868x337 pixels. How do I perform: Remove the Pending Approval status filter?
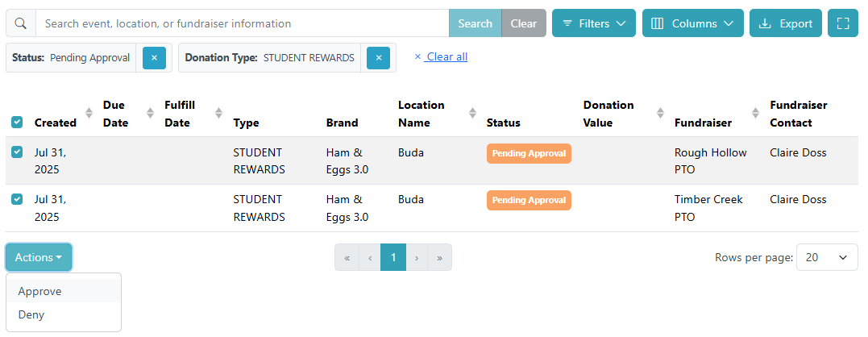coord(154,58)
